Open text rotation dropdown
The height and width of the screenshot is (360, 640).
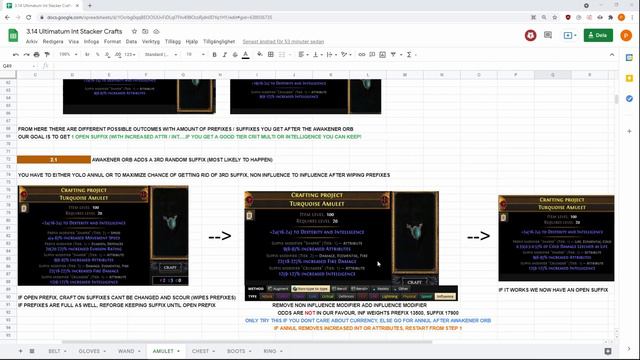tap(346, 54)
